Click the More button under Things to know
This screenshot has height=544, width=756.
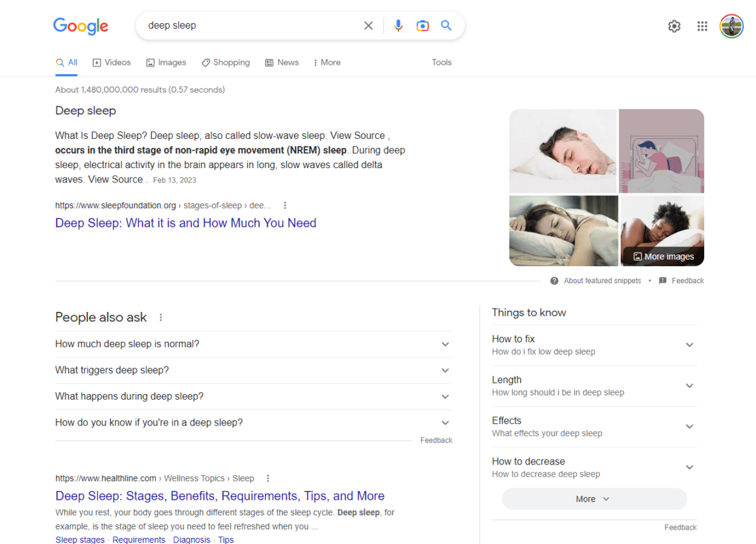click(x=593, y=498)
